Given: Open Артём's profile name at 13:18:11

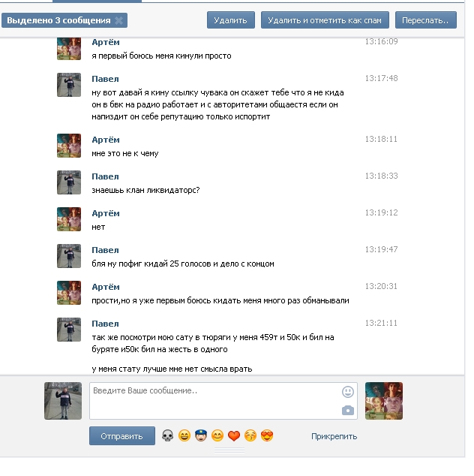Looking at the screenshot, I should click(106, 140).
